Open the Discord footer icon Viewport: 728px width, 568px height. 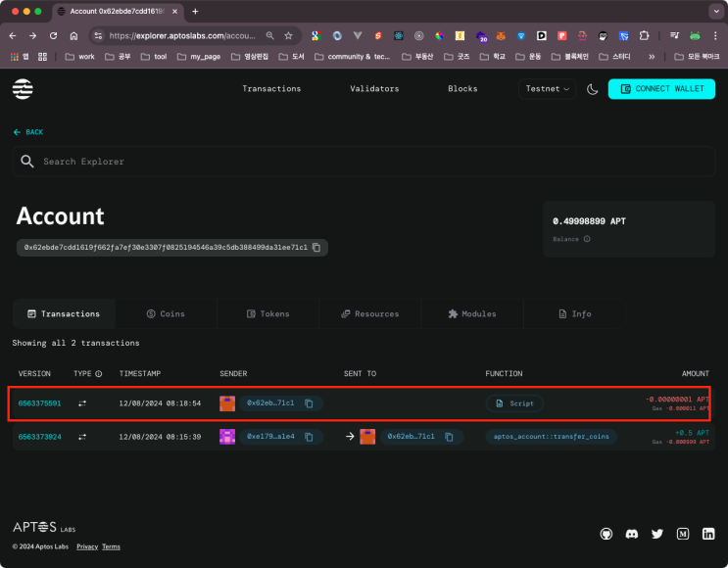[x=631, y=534]
